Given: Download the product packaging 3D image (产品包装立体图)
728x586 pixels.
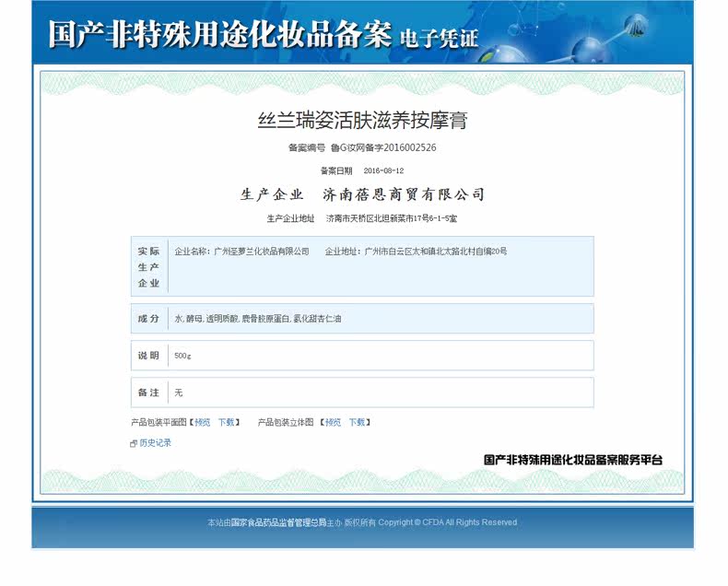Looking at the screenshot, I should pyautogui.click(x=357, y=422).
